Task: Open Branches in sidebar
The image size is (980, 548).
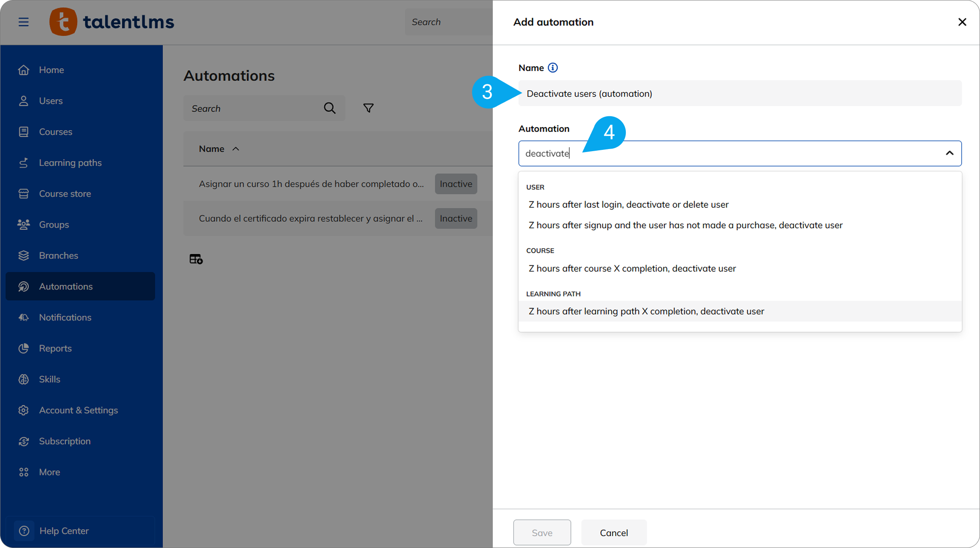Action: point(80,255)
